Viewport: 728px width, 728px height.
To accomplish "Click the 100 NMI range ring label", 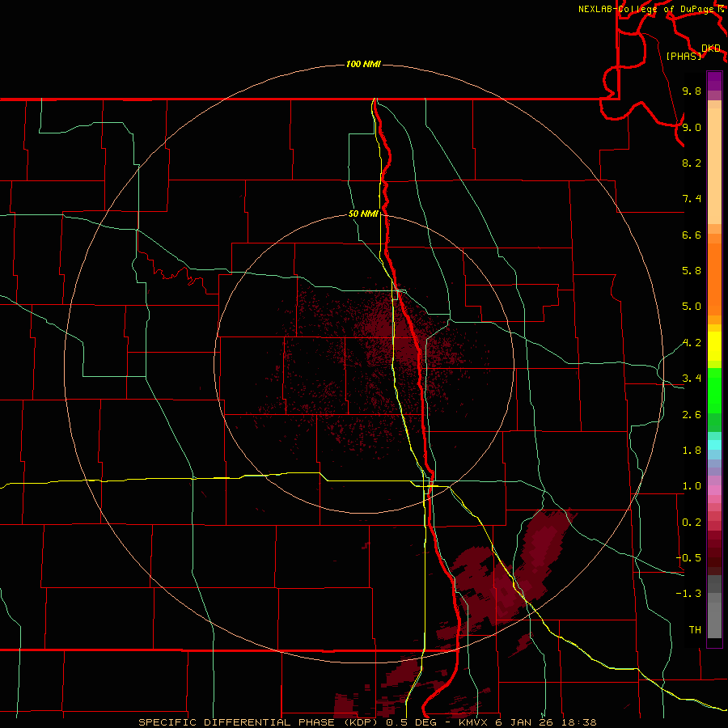I will click(363, 64).
